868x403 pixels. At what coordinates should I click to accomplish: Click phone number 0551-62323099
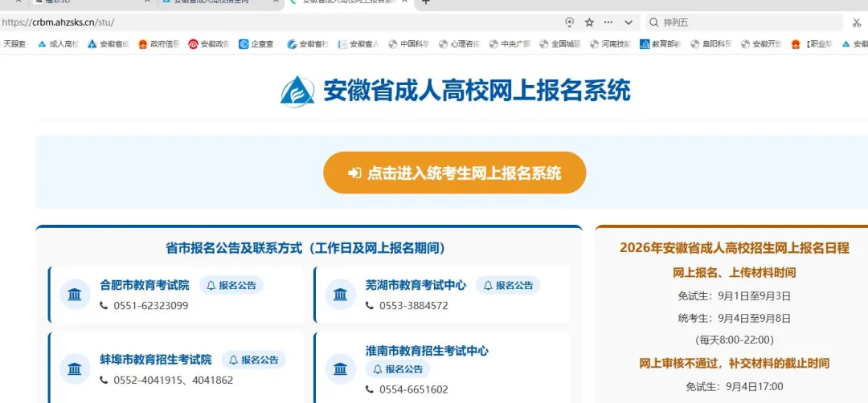[x=151, y=306]
